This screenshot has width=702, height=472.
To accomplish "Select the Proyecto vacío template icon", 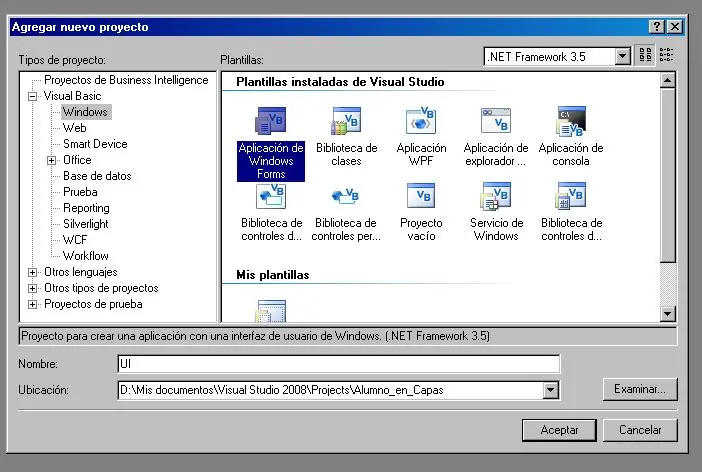I will [421, 195].
